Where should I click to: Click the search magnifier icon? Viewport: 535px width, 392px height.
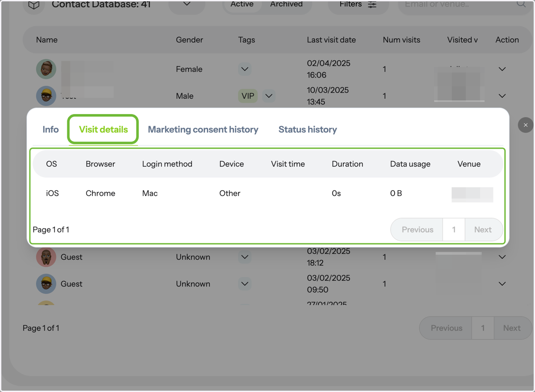click(521, 4)
